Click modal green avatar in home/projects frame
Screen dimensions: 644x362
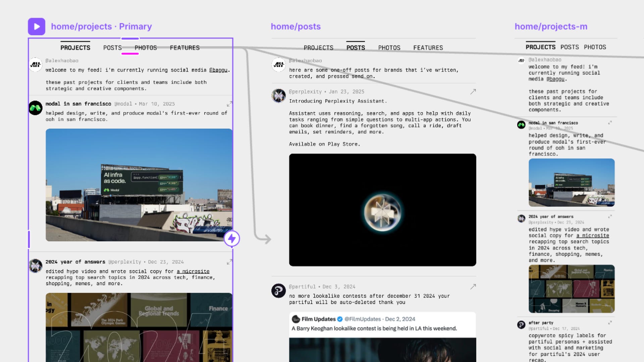36,108
